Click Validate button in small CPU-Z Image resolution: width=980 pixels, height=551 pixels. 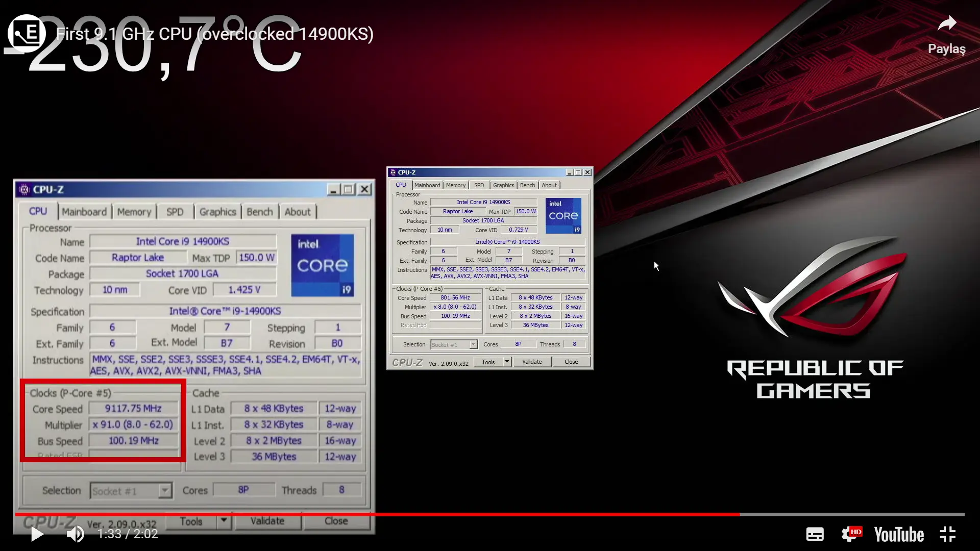532,362
